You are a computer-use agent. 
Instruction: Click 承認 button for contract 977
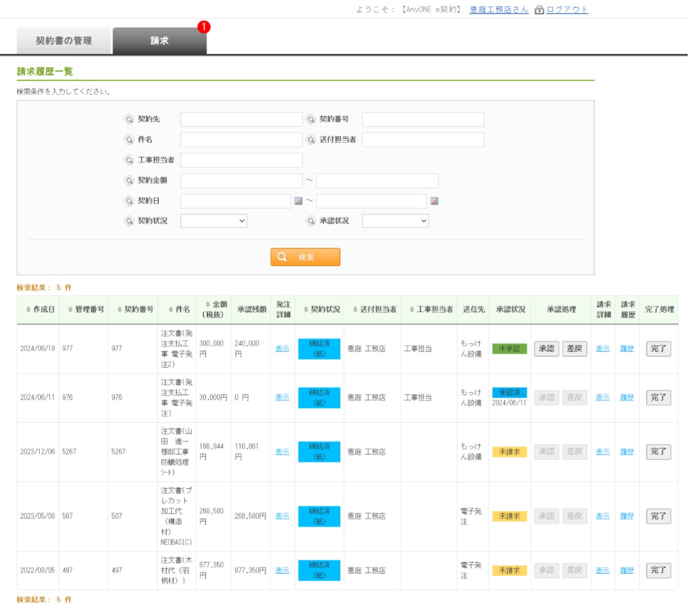pos(547,349)
